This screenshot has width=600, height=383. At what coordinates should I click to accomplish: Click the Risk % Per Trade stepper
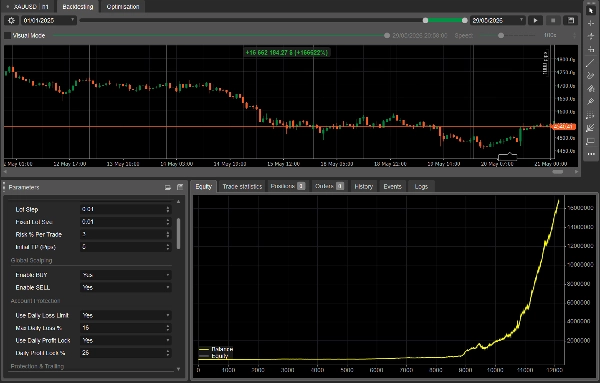[x=168, y=235]
